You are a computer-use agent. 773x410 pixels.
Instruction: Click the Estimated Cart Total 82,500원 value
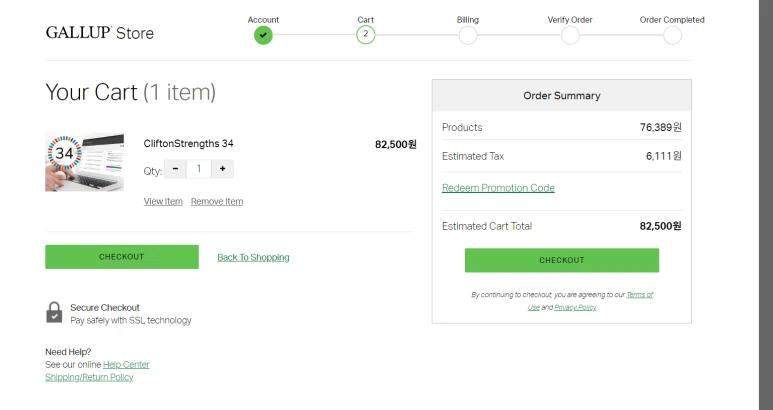(x=661, y=226)
